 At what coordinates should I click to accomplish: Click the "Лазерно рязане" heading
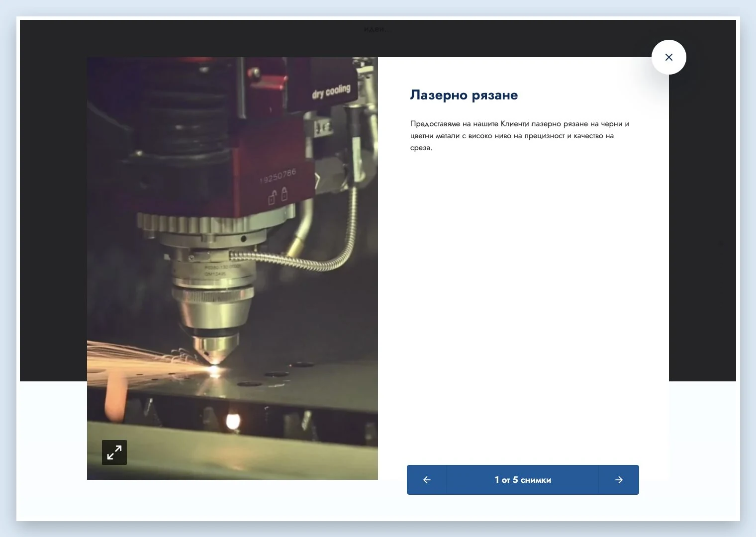(464, 95)
